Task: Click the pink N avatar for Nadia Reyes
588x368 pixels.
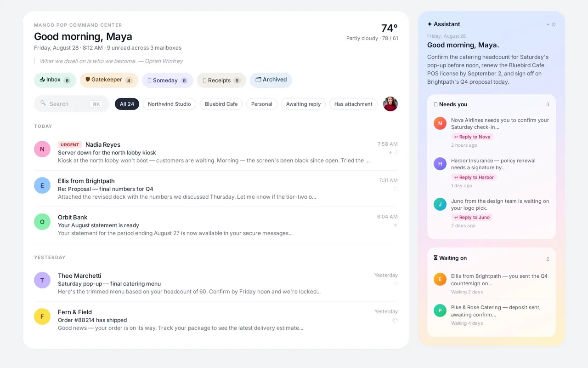Action: [x=42, y=149]
